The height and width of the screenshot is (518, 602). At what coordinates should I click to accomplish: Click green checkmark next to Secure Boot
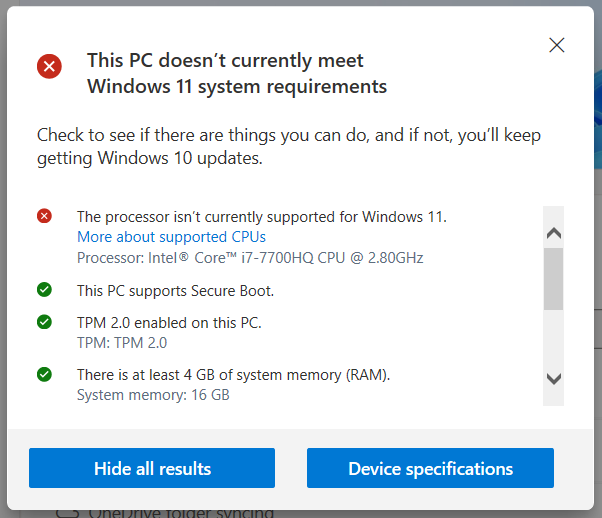click(44, 290)
